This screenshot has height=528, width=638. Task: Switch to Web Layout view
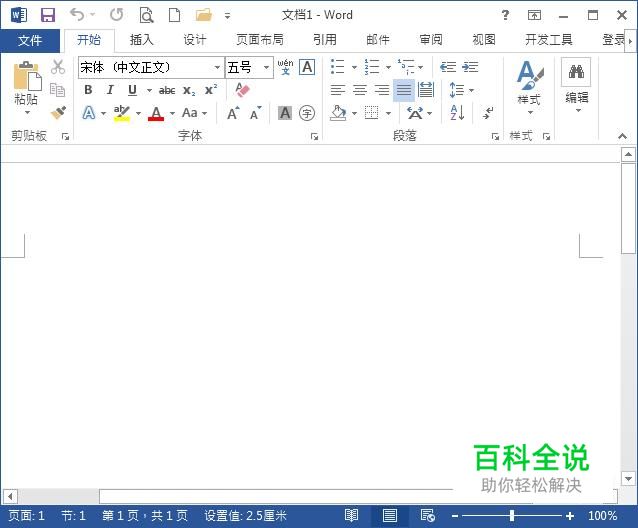[x=428, y=516]
